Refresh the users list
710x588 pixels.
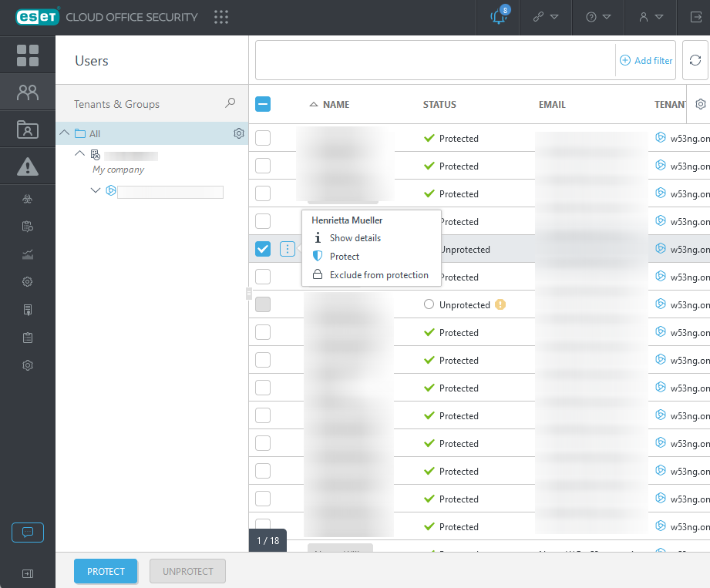(695, 60)
